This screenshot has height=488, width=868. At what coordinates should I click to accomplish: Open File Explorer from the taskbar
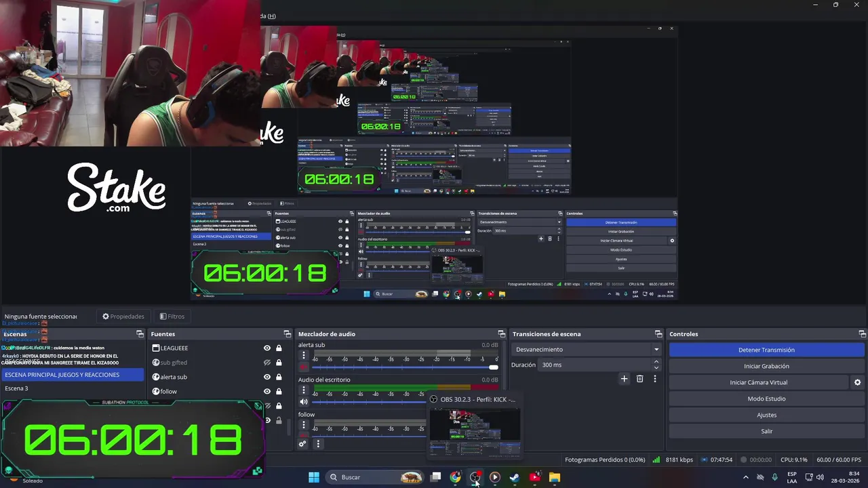click(554, 477)
